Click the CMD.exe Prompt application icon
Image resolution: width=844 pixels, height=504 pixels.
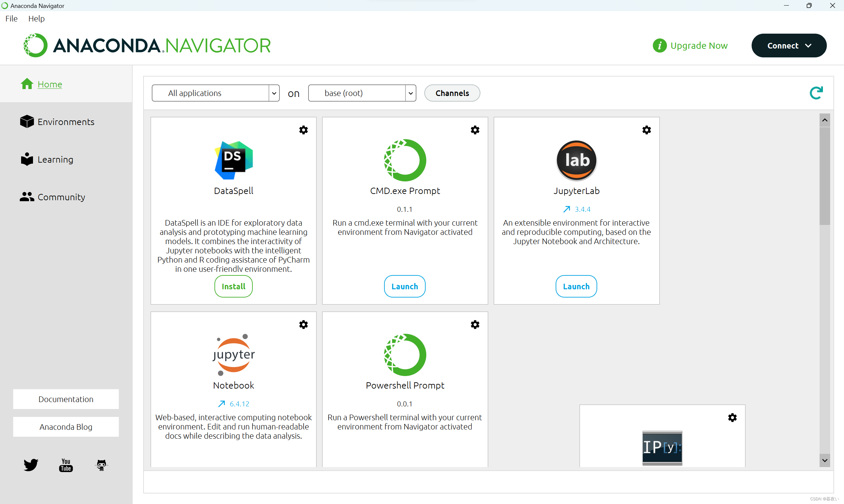[405, 160]
